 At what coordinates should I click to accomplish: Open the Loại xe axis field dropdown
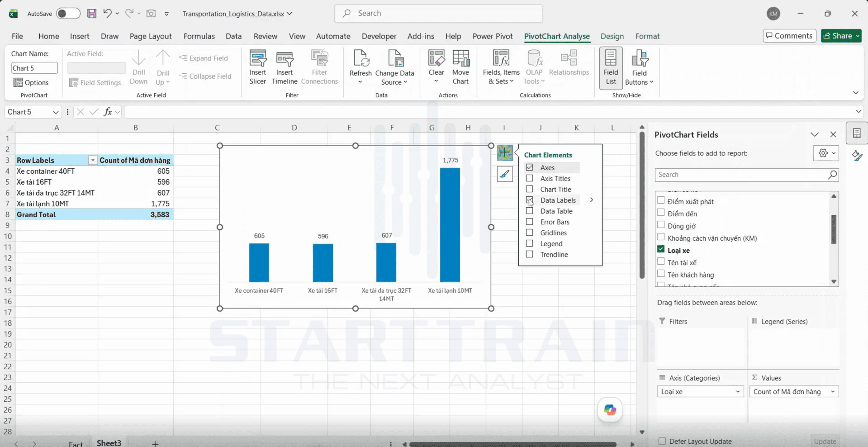[738, 392]
